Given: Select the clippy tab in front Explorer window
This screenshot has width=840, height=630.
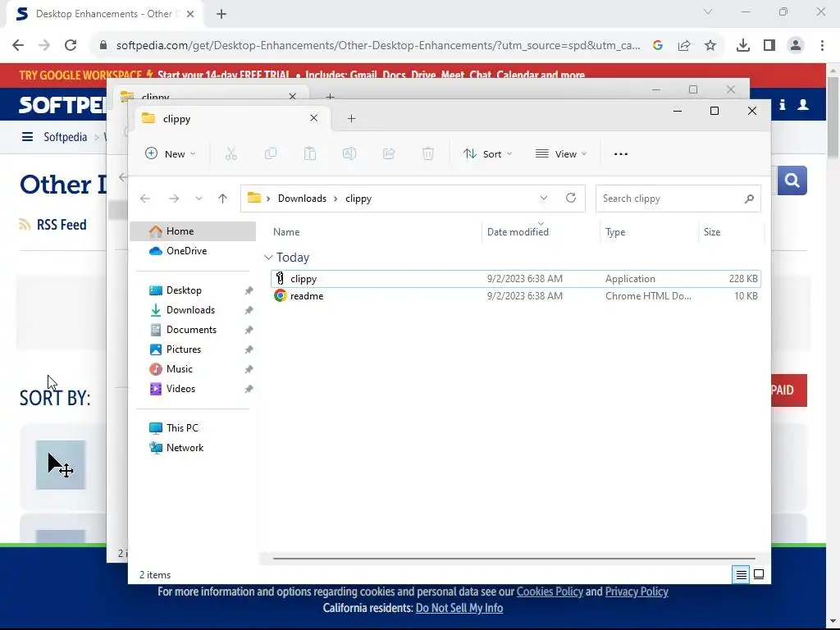Looking at the screenshot, I should point(231,118).
